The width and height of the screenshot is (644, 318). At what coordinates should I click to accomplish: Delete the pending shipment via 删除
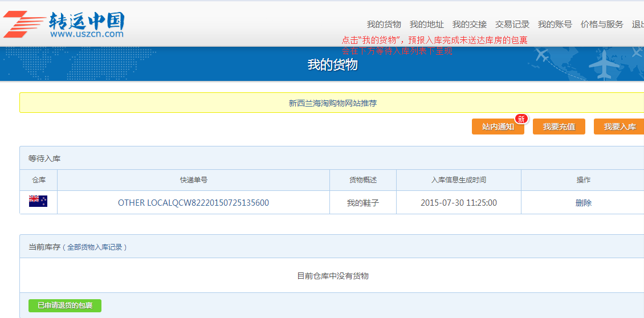pyautogui.click(x=583, y=202)
